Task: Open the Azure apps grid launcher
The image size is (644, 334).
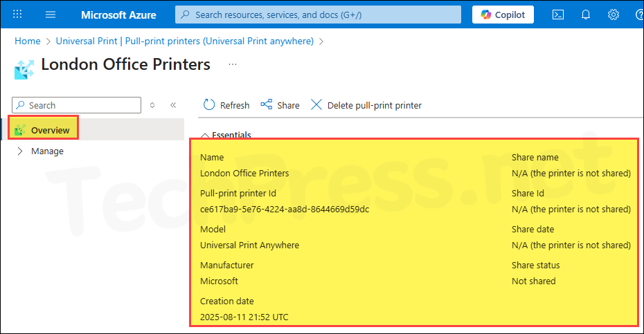Action: [17, 15]
